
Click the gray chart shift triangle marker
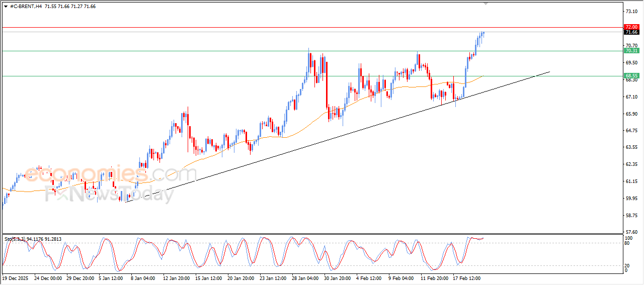[486, 3]
